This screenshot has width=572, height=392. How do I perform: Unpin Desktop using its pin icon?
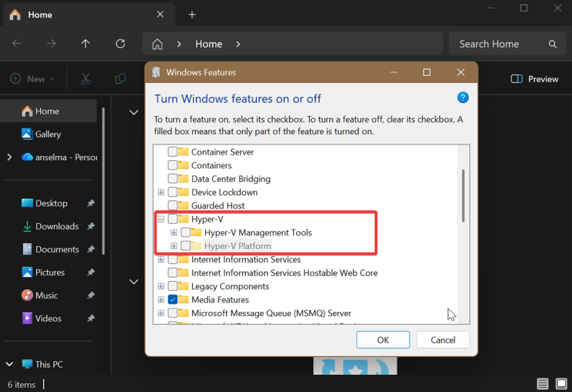[91, 203]
